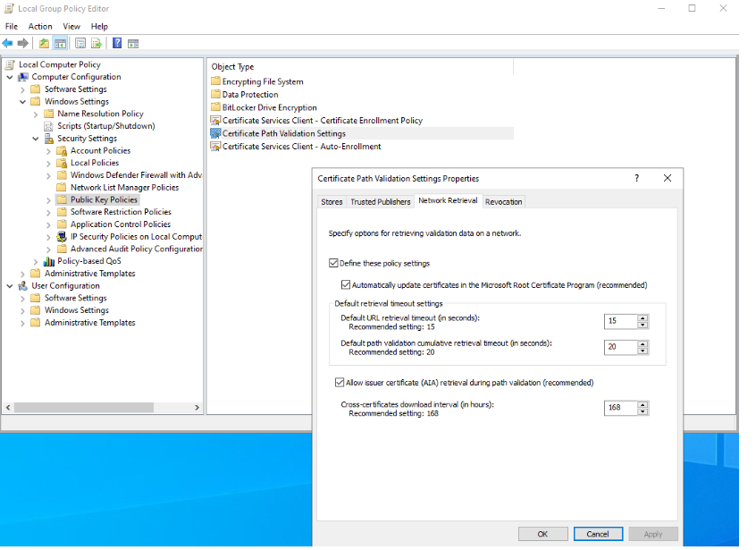The width and height of the screenshot is (756, 550).
Task: Select the Up one level folder icon
Action: point(44,43)
